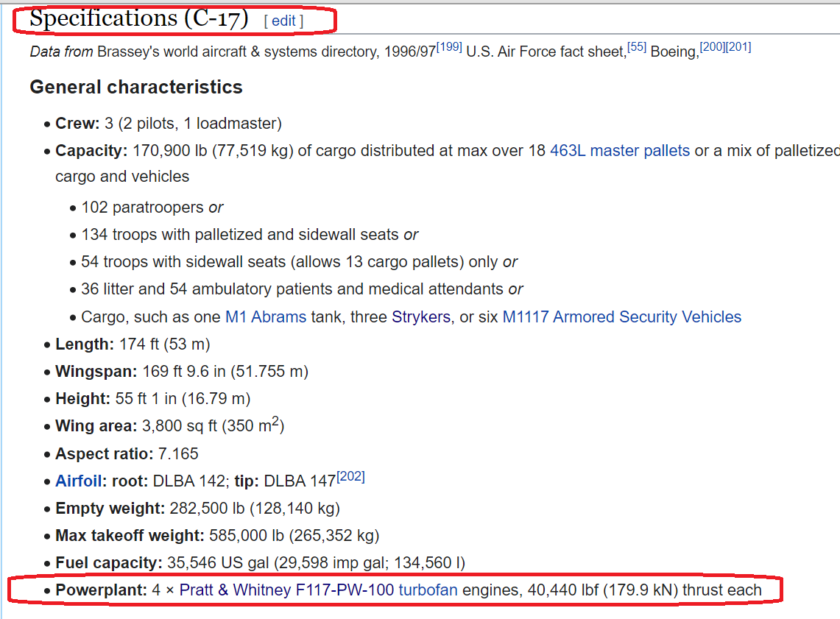The image size is (840, 619).
Task: Click the Crew: 3 (2 pilots, 1 loadmaster) line
Action: coord(168,123)
